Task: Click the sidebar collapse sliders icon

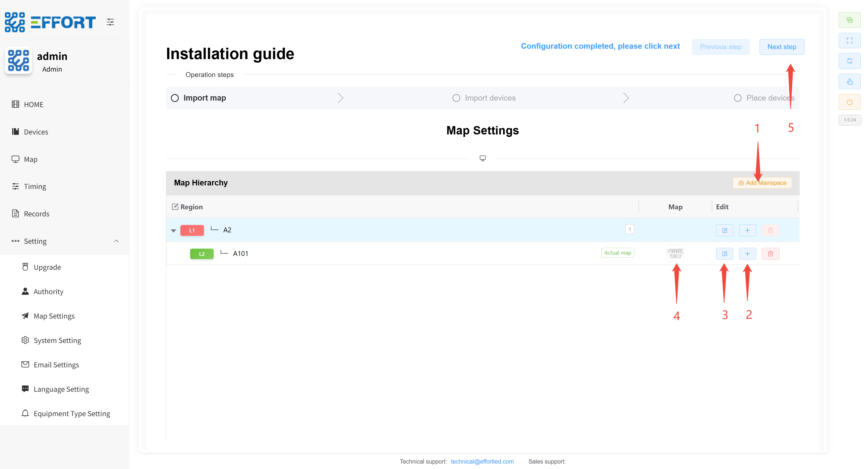Action: tap(110, 22)
